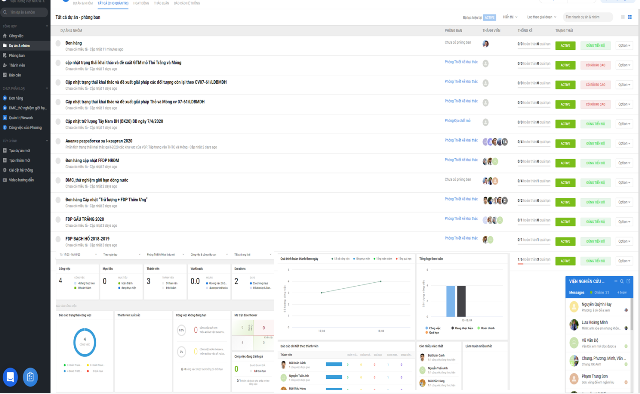Open search icon in chat widget header

(622, 281)
